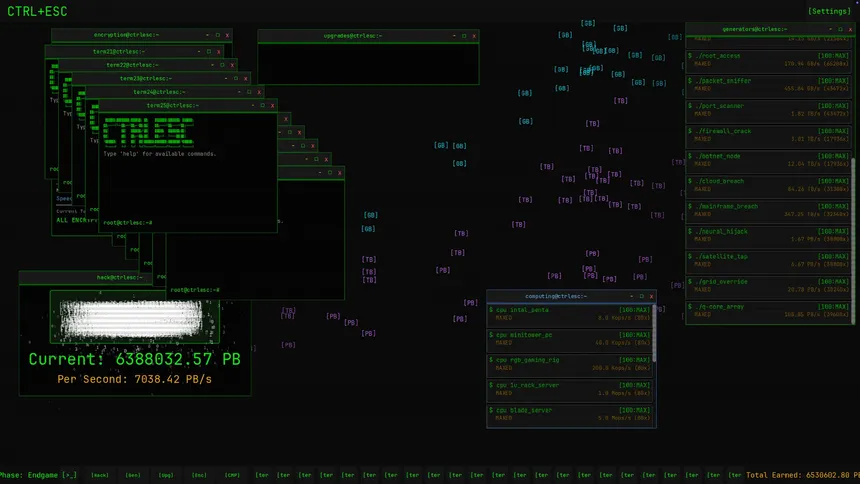Minimize the generators@ctrlesc window
The height and width of the screenshot is (484, 860).
830,29
